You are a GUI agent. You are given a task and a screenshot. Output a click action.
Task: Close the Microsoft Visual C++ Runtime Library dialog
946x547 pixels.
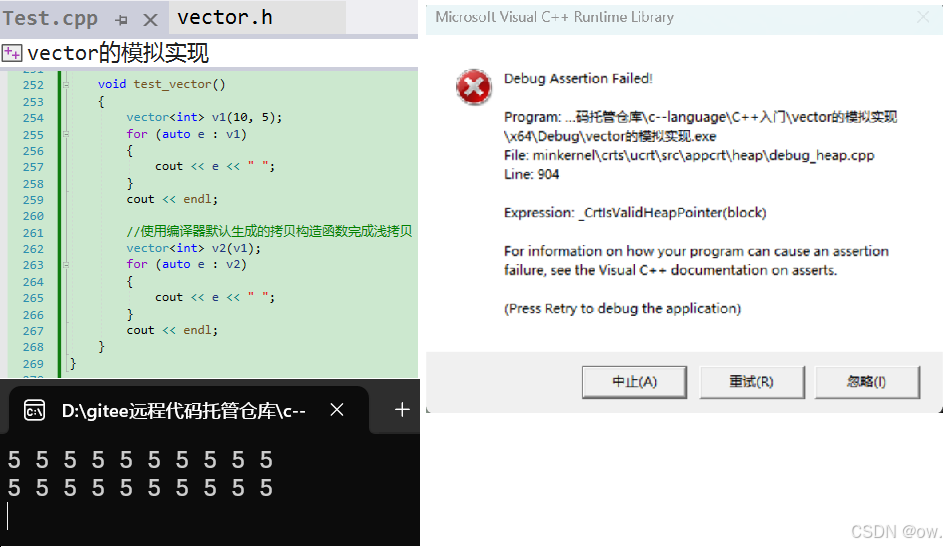[x=923, y=17]
